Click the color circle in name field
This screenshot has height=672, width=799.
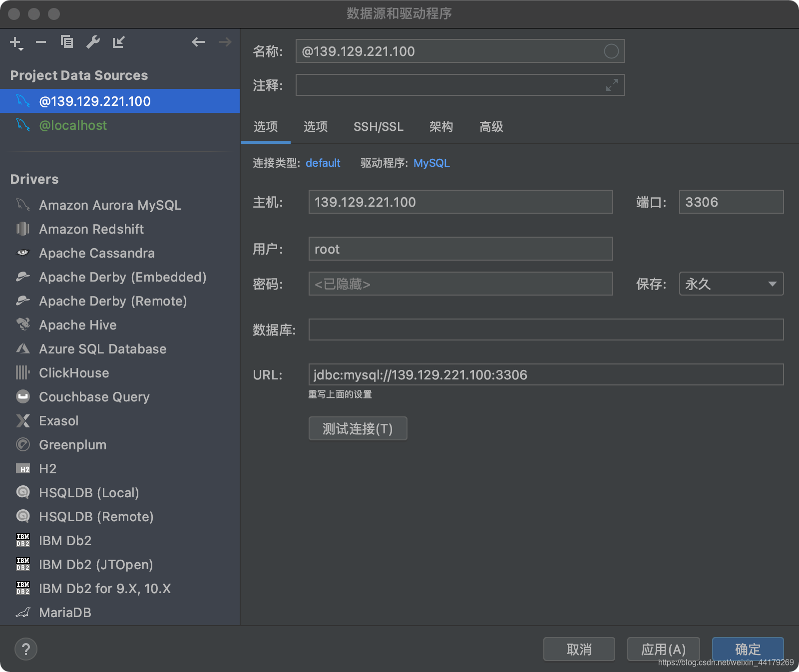(x=611, y=51)
